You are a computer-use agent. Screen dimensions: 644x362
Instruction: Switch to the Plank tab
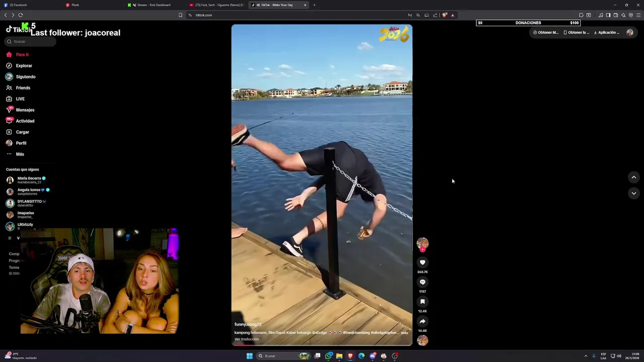point(93,5)
